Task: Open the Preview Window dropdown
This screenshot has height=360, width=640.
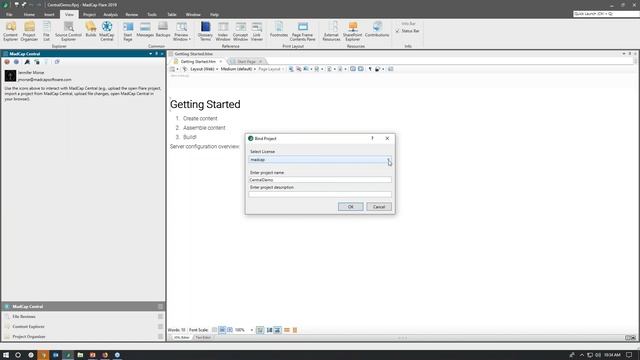Action: tap(181, 31)
